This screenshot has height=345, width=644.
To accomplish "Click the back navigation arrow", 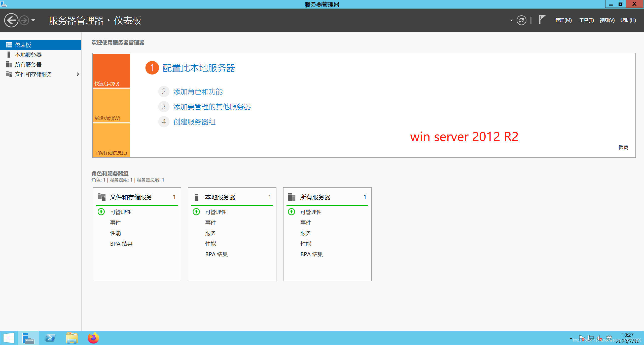I will [11, 20].
